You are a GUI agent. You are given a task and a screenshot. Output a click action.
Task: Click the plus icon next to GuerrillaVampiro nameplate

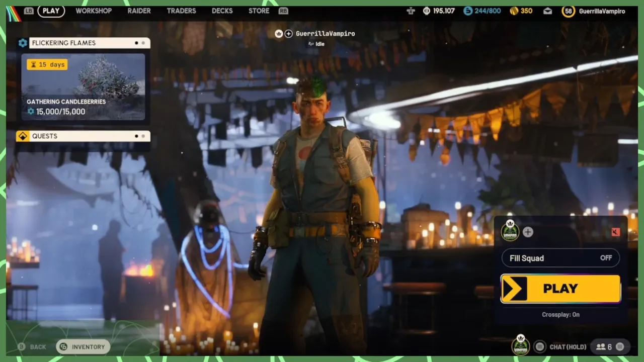click(x=289, y=34)
